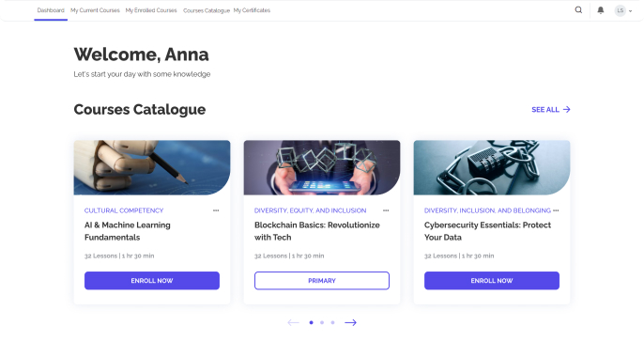Open three-dot menu on Blockchain Basics card

[386, 210]
